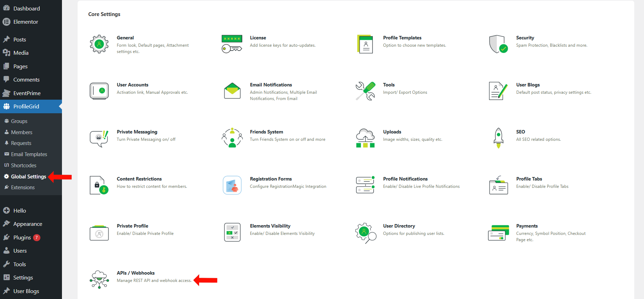The width and height of the screenshot is (644, 299).
Task: Open Email Templates in the sidebar
Action: 29,154
